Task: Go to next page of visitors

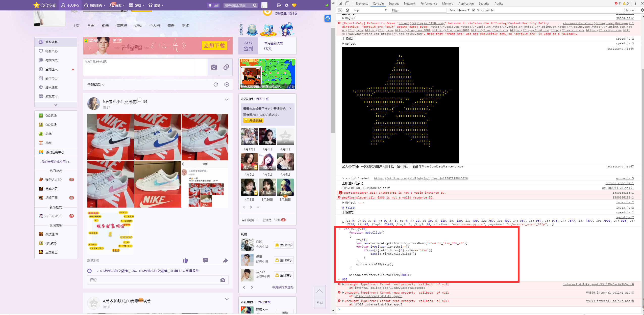Action: click(251, 207)
